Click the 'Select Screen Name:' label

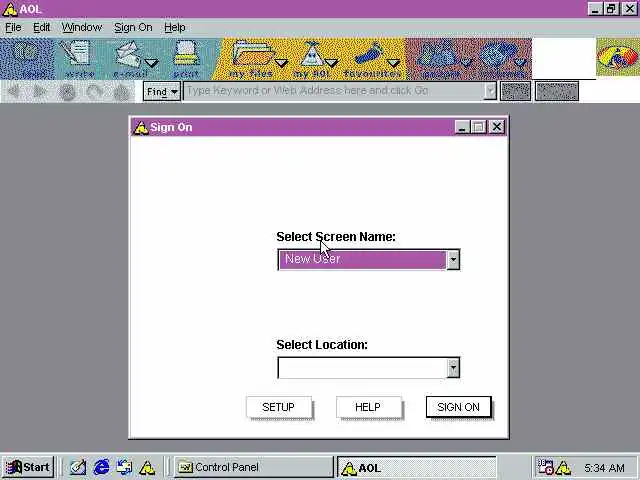pyautogui.click(x=336, y=237)
